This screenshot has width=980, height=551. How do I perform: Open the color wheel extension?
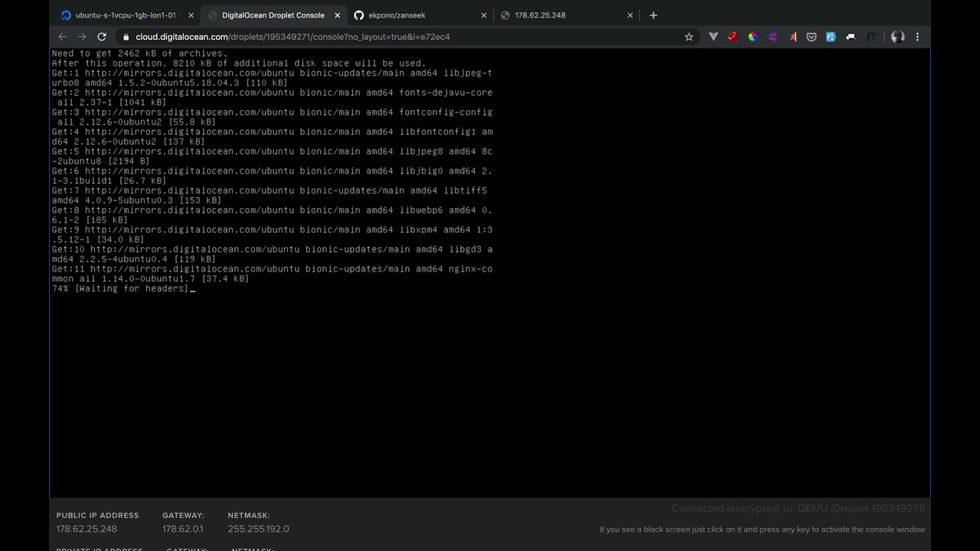click(753, 37)
